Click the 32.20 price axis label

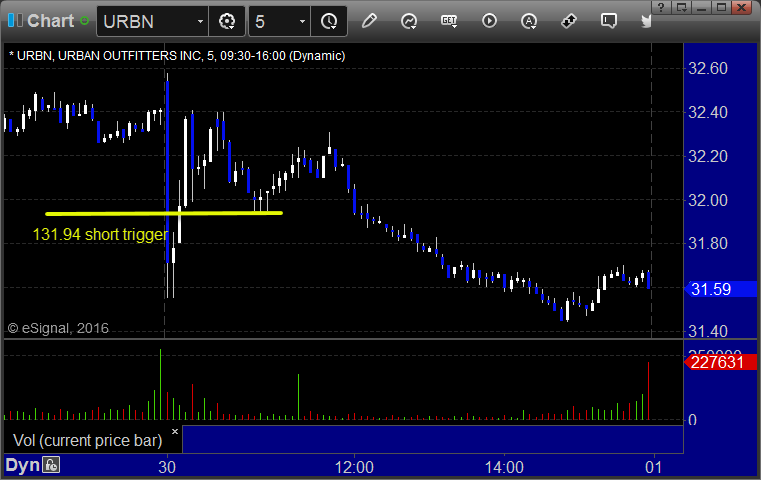click(x=708, y=156)
